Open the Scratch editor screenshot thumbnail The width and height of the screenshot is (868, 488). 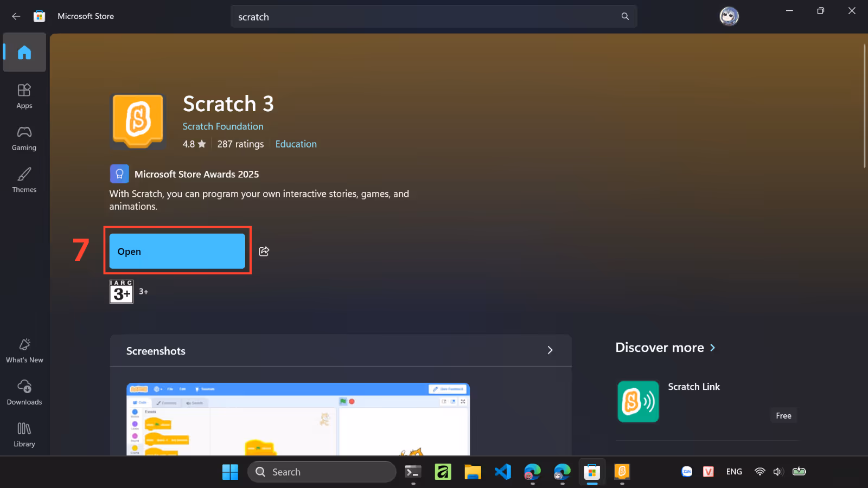(x=298, y=419)
